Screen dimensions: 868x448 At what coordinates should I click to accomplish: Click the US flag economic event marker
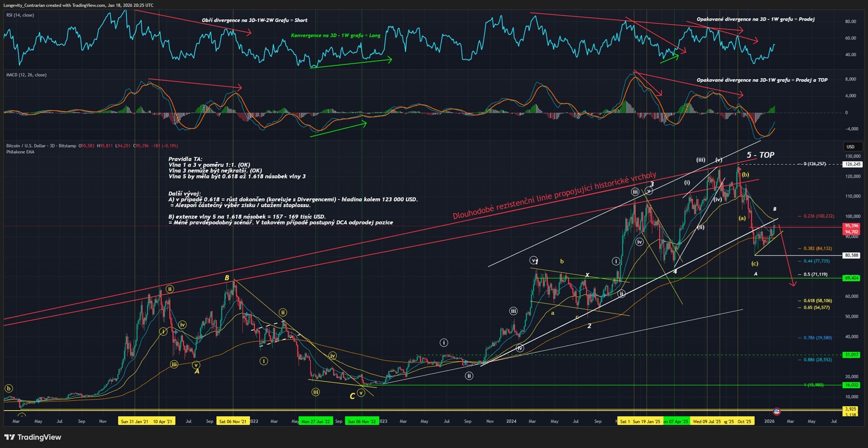(x=776, y=411)
